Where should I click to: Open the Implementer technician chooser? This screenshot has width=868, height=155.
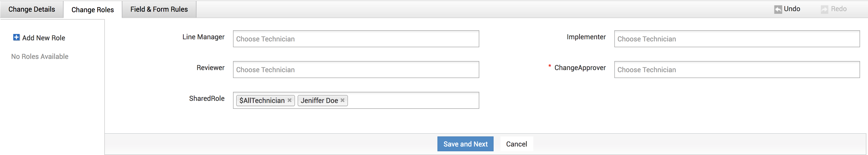737,39
